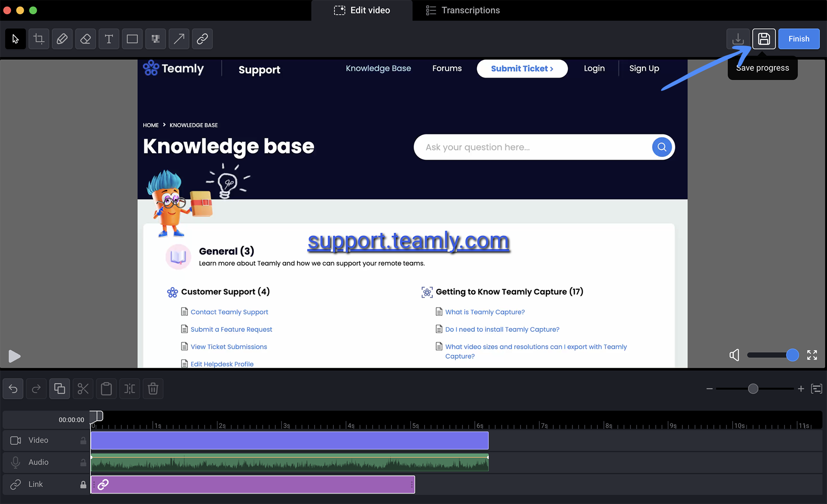Select the Text tool
Viewport: 827px width, 504px height.
[x=109, y=39]
